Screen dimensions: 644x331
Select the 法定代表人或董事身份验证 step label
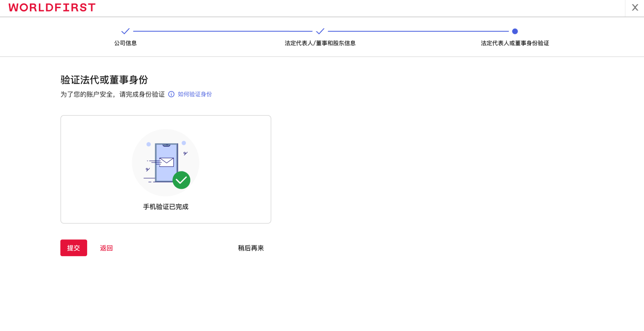point(515,43)
